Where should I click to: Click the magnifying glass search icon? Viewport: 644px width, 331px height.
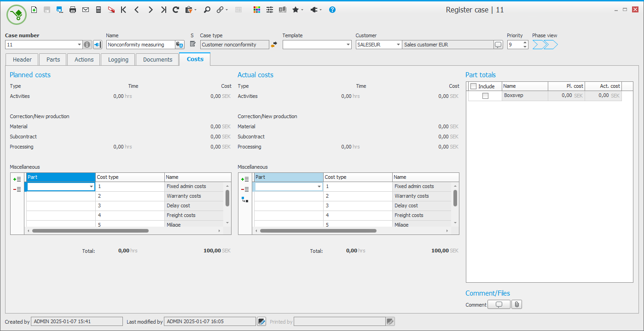pos(207,10)
